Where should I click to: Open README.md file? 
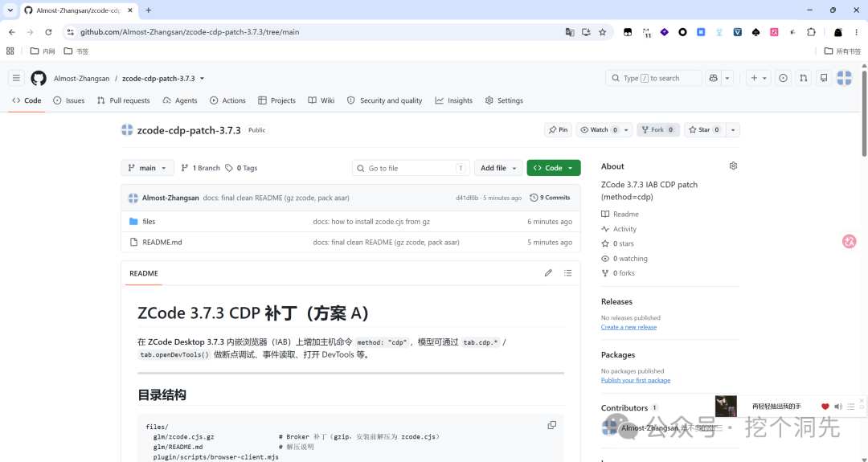click(162, 243)
